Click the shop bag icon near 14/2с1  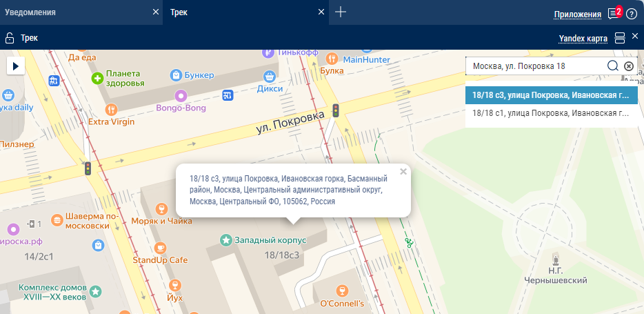click(x=98, y=246)
